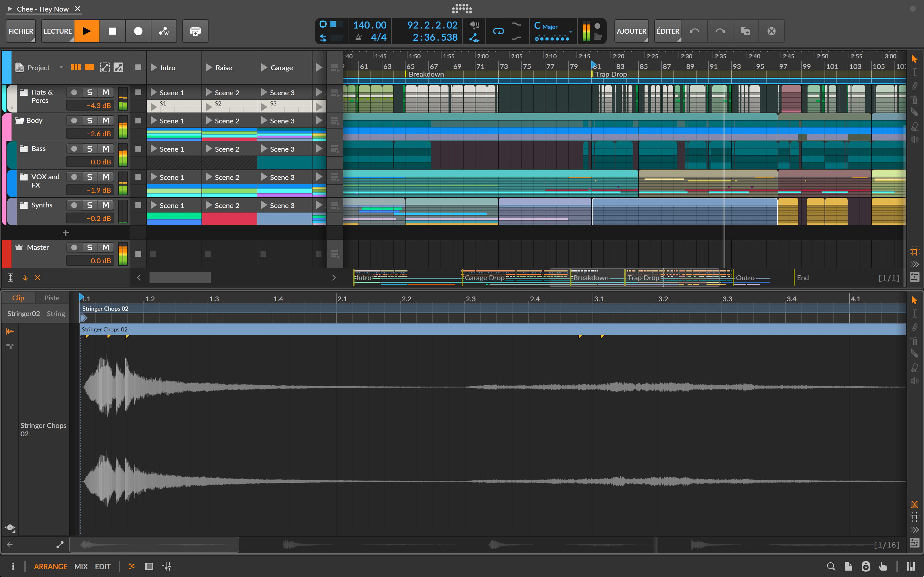Switch to the MIX view tab

pos(81,566)
